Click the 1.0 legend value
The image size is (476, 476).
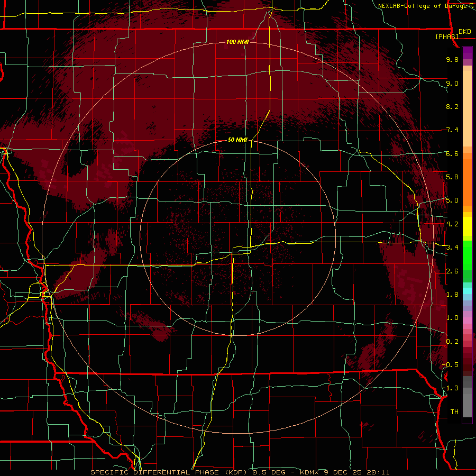click(x=452, y=318)
